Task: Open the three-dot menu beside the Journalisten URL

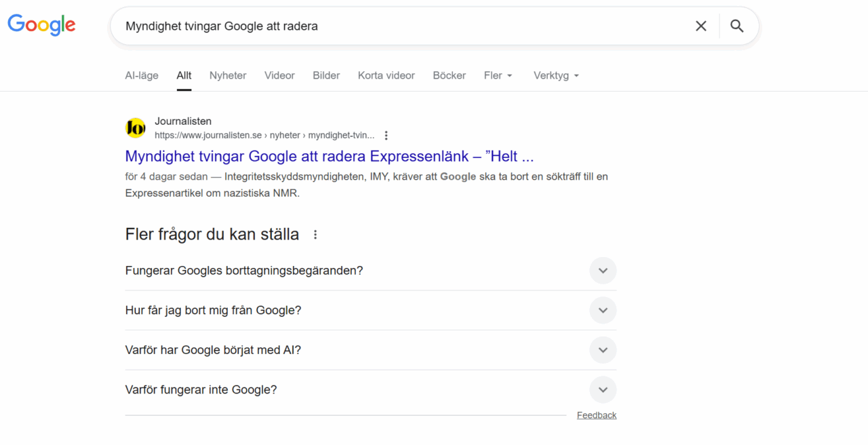Action: (387, 135)
